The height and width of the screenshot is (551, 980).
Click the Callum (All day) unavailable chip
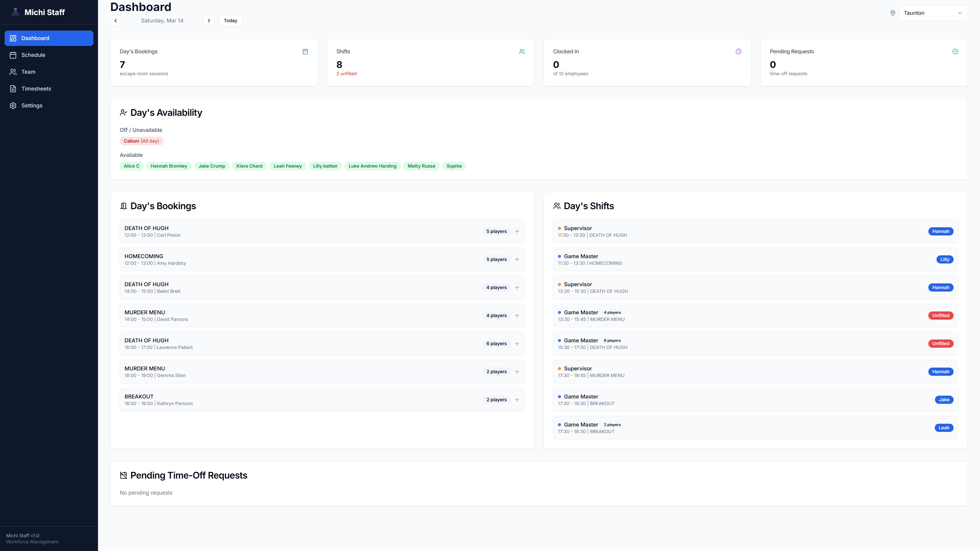pyautogui.click(x=141, y=141)
